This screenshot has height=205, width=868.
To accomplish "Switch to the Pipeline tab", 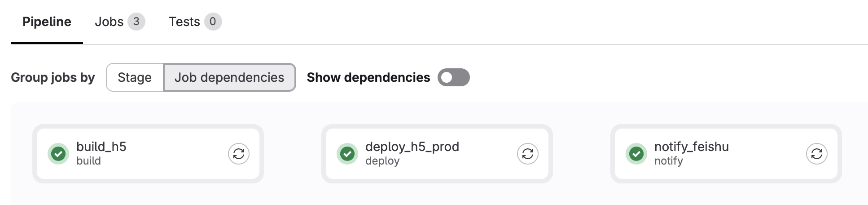I will (47, 22).
